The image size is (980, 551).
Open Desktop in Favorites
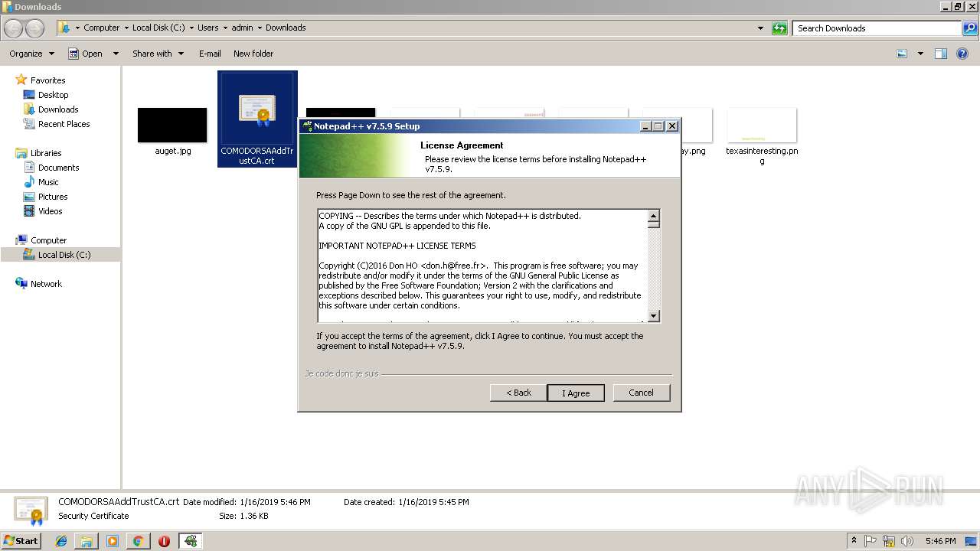53,95
